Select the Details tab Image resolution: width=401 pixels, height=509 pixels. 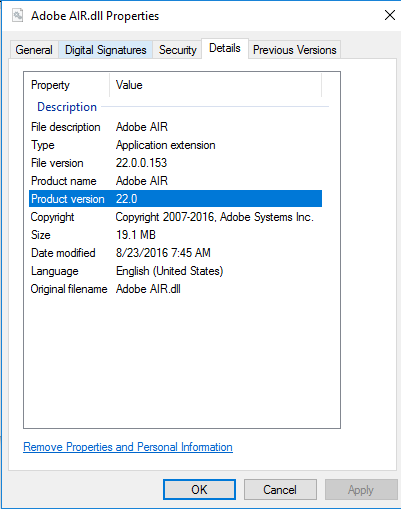[225, 48]
